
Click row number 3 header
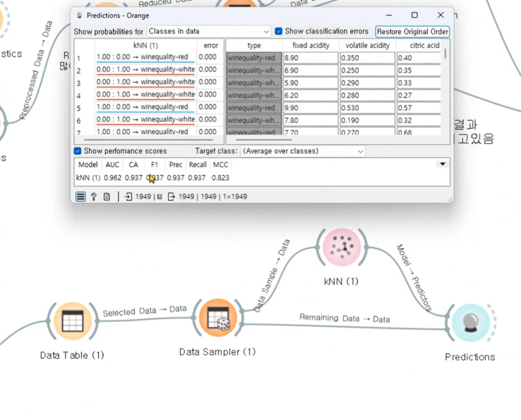tap(79, 84)
